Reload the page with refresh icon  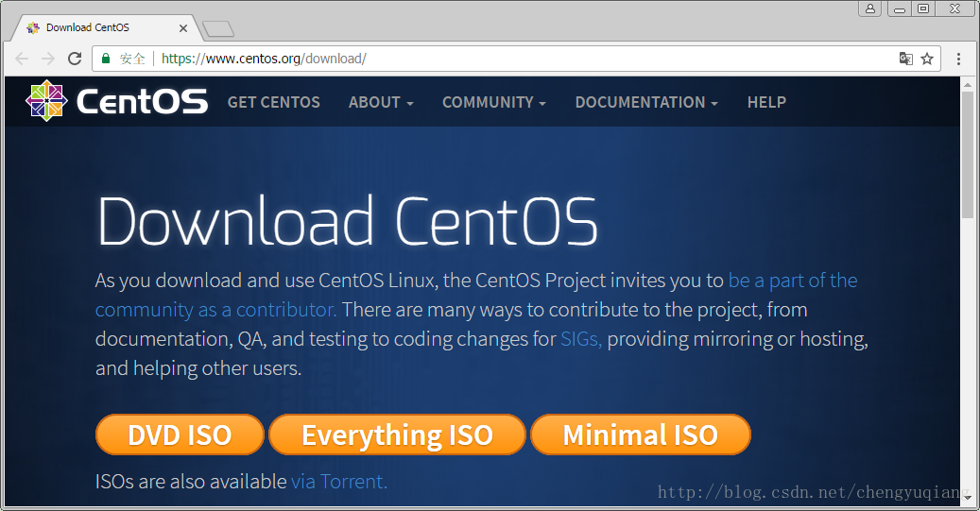(x=75, y=59)
